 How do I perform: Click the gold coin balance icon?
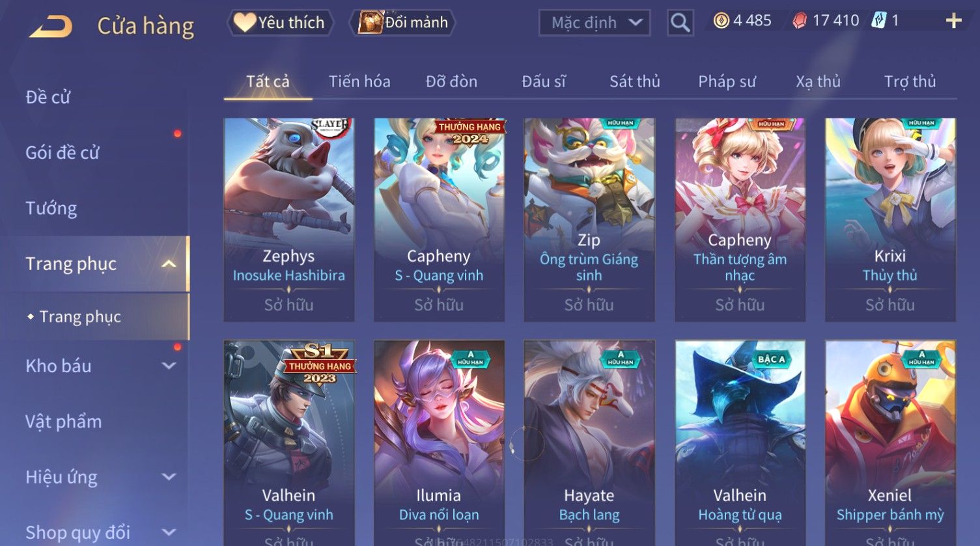click(x=721, y=21)
